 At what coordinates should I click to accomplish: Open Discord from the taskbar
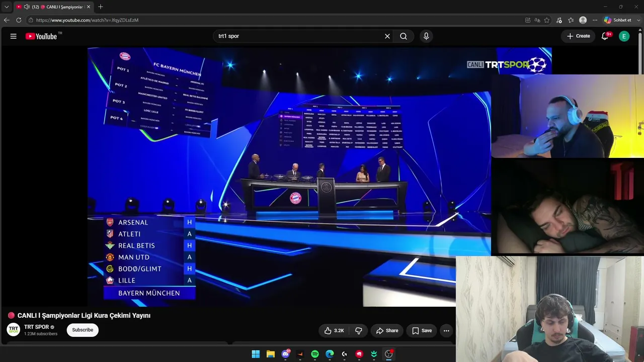coord(286,354)
